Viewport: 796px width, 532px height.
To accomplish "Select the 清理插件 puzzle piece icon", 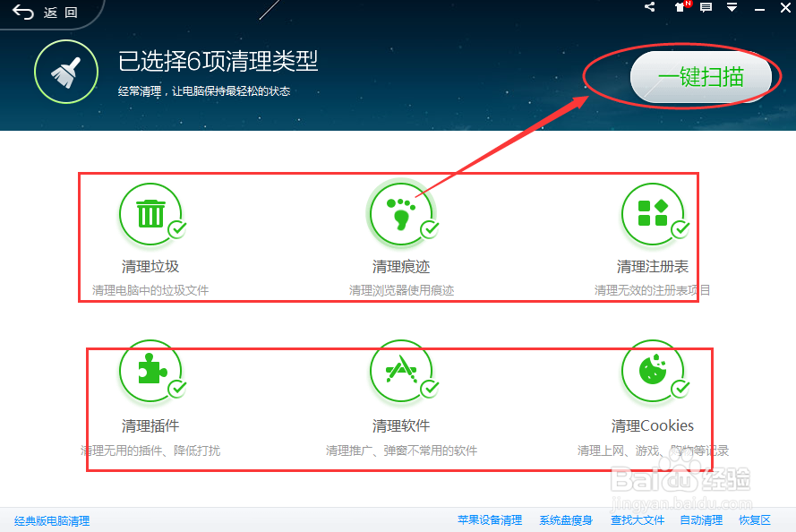I will coord(150,371).
